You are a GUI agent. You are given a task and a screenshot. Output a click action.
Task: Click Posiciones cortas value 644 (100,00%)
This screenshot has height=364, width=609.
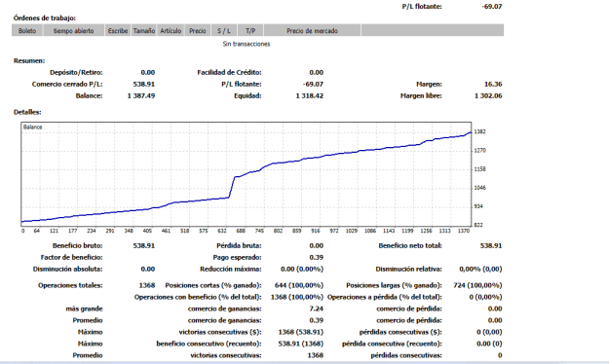[x=299, y=285]
